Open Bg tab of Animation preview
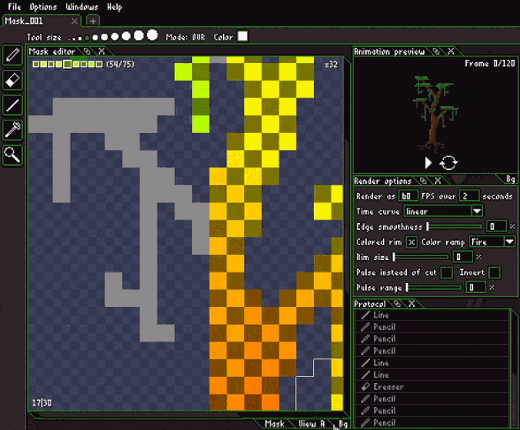Image resolution: width=520 pixels, height=430 pixels. tap(511, 179)
